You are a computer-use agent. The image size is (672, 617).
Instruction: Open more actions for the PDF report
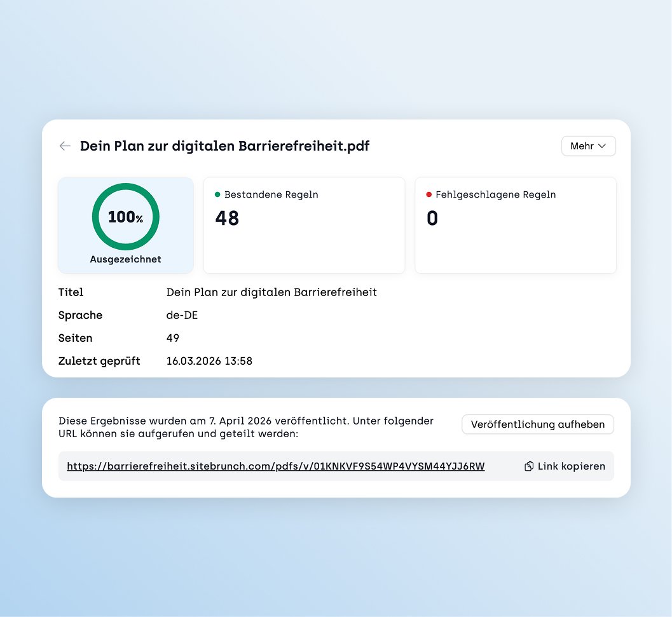588,146
